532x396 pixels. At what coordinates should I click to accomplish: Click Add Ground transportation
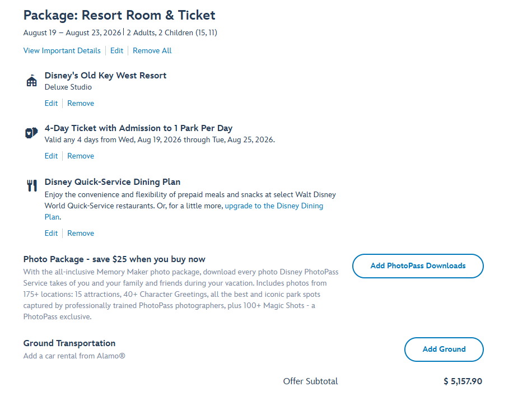444,349
